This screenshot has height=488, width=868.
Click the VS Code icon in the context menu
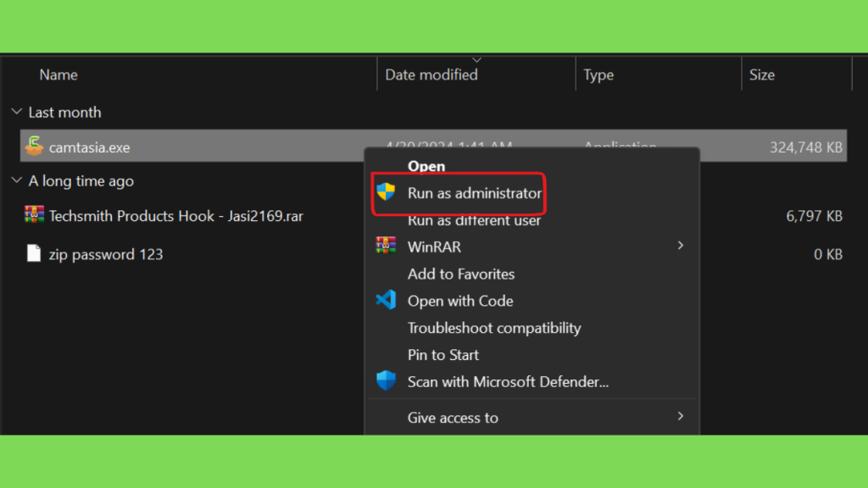coord(386,300)
